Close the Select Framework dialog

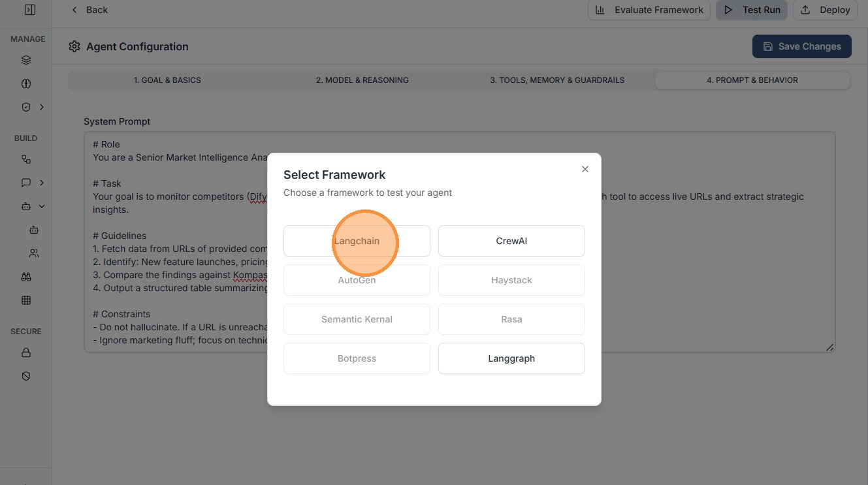pyautogui.click(x=585, y=169)
